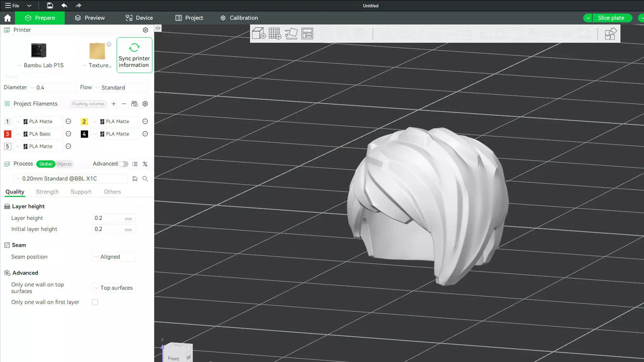644x362 pixels.
Task: Open the Top surfaces wall dropdown
Action: tap(114, 288)
